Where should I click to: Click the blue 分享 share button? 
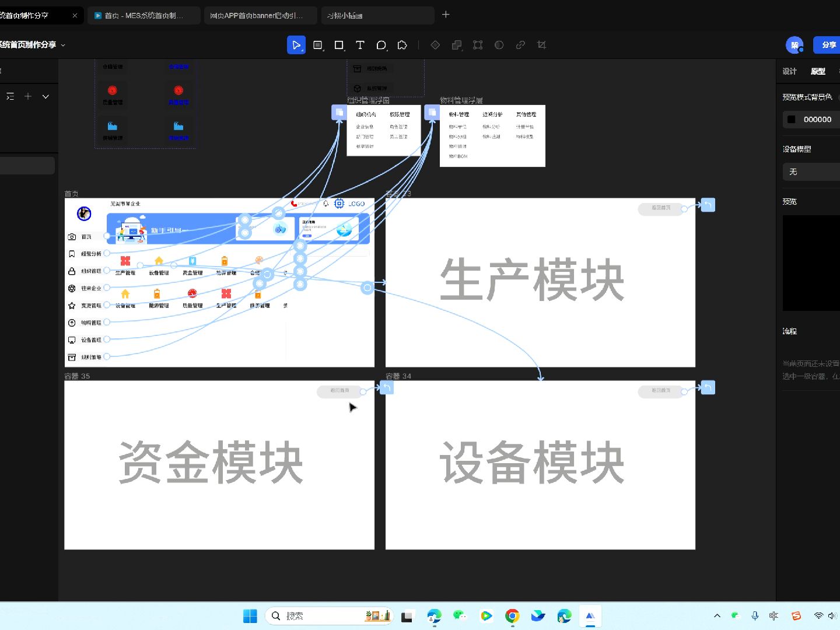[x=827, y=45]
